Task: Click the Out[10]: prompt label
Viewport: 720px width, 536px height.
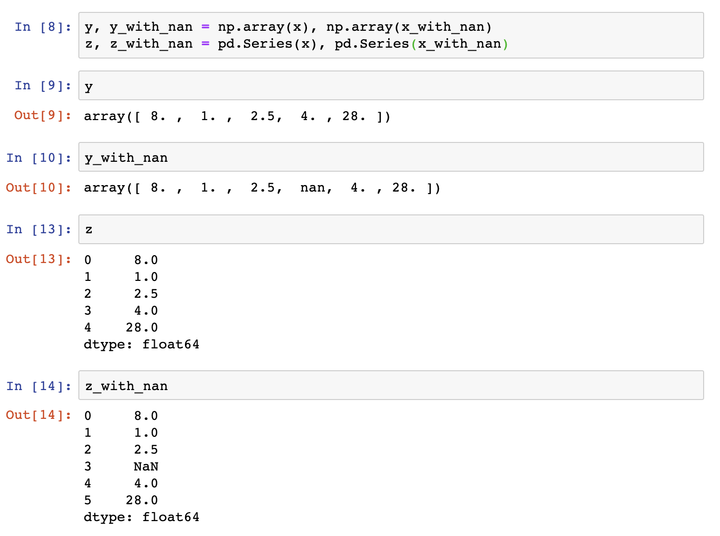Action: pyautogui.click(x=39, y=187)
